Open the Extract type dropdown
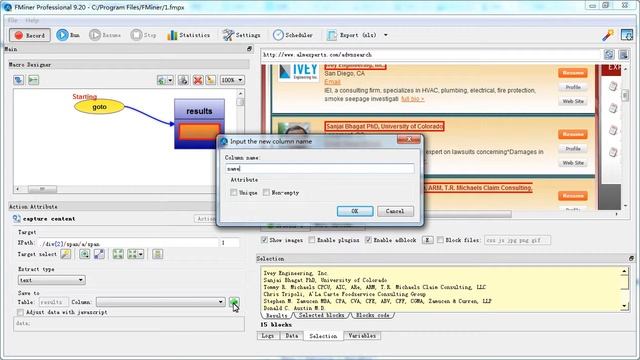Viewport: 640px width, 360px height. 51,280
